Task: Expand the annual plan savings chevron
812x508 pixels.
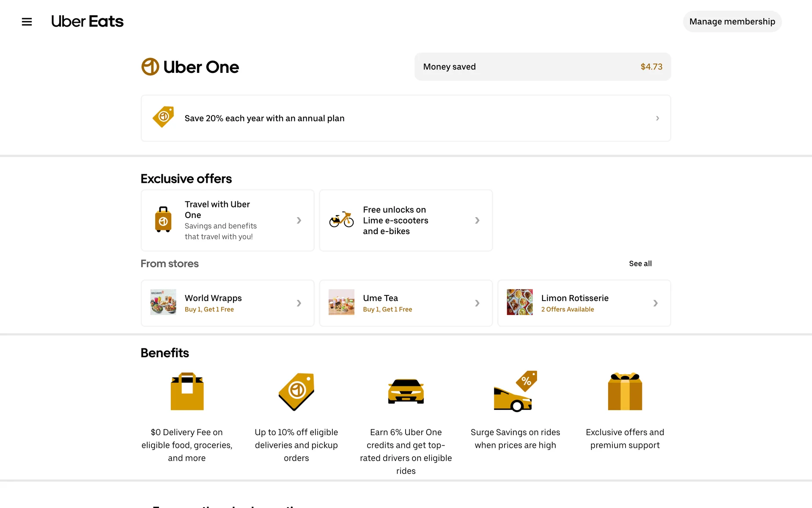Action: pyautogui.click(x=657, y=118)
